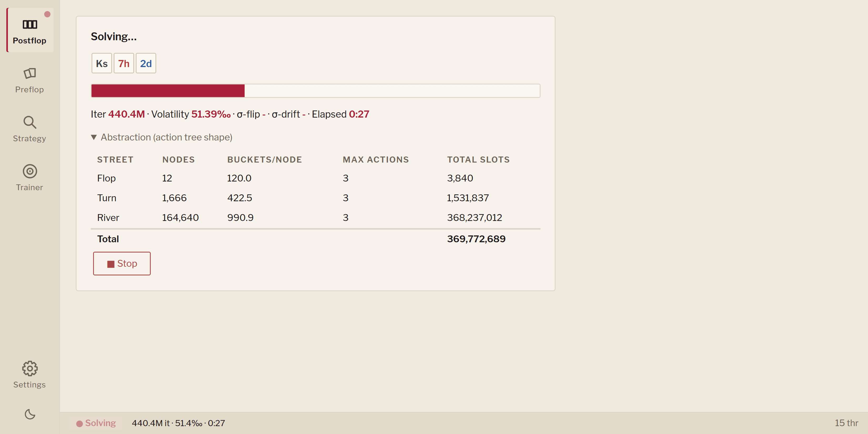Click the Solving status indicator in status bar
868x434 pixels.
coord(96,423)
